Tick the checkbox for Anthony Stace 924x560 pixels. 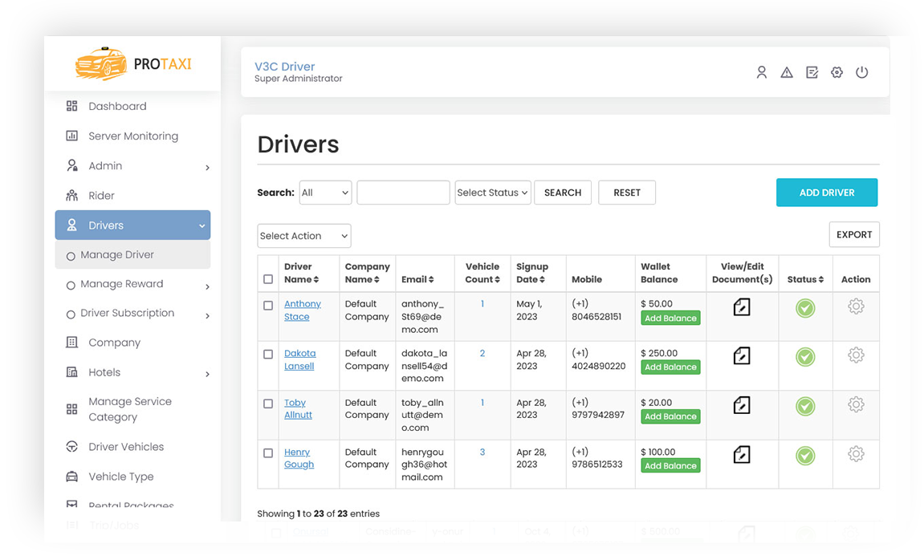[268, 306]
